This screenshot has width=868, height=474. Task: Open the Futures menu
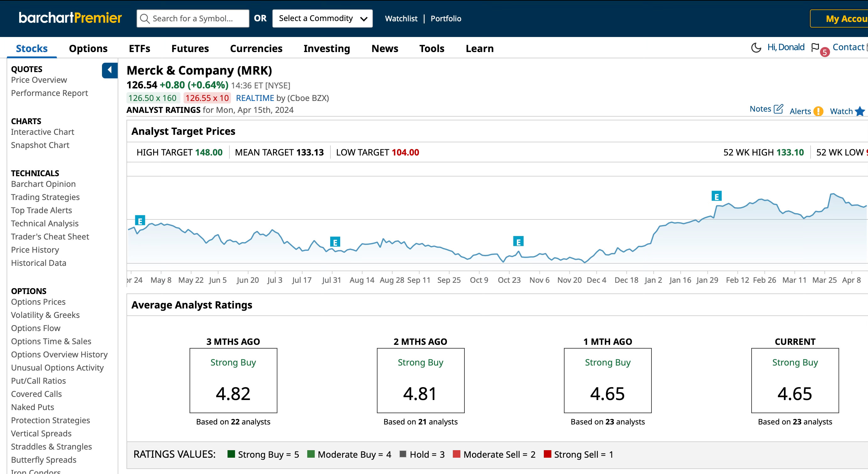(x=190, y=49)
